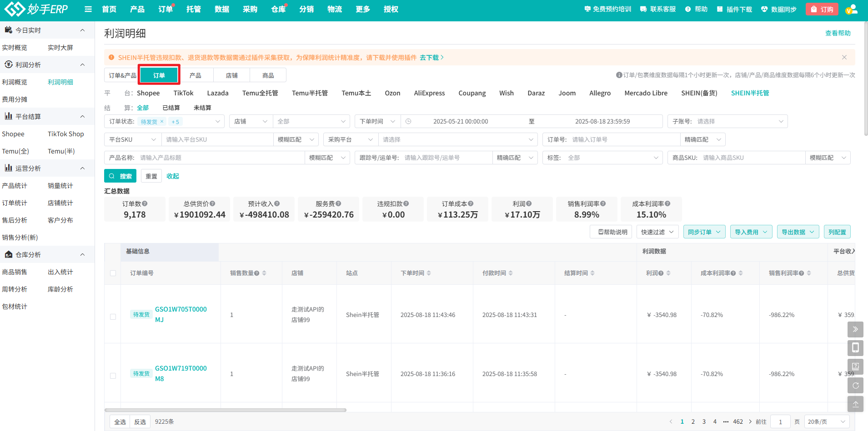Collapse the 平台结算 sidebar section

tap(82, 117)
